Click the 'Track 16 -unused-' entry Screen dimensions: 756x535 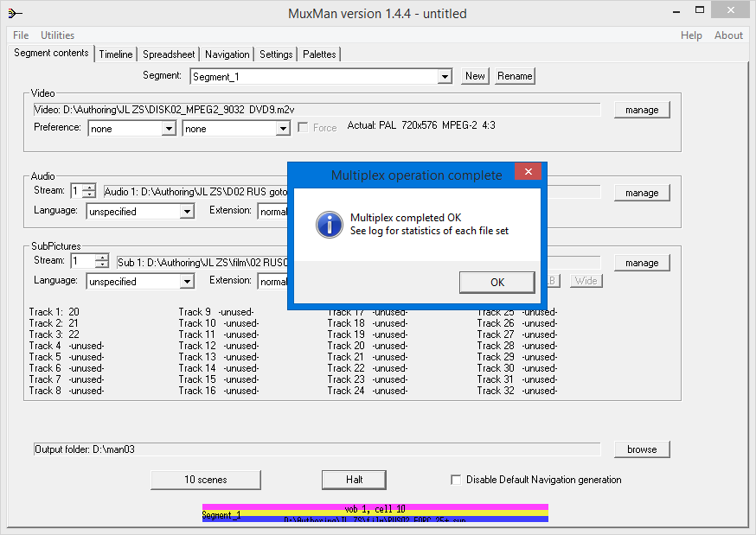point(219,391)
